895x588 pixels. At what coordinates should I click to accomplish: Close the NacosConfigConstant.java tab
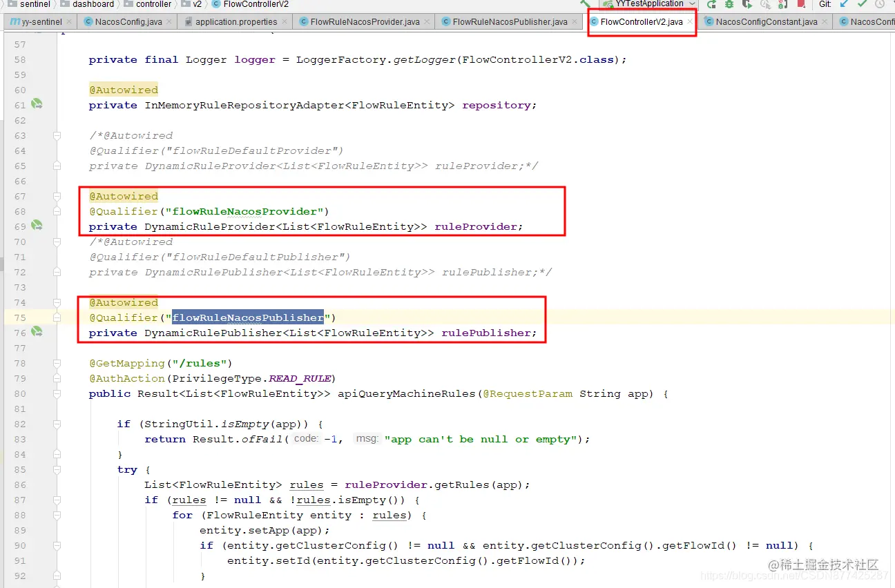coord(824,21)
